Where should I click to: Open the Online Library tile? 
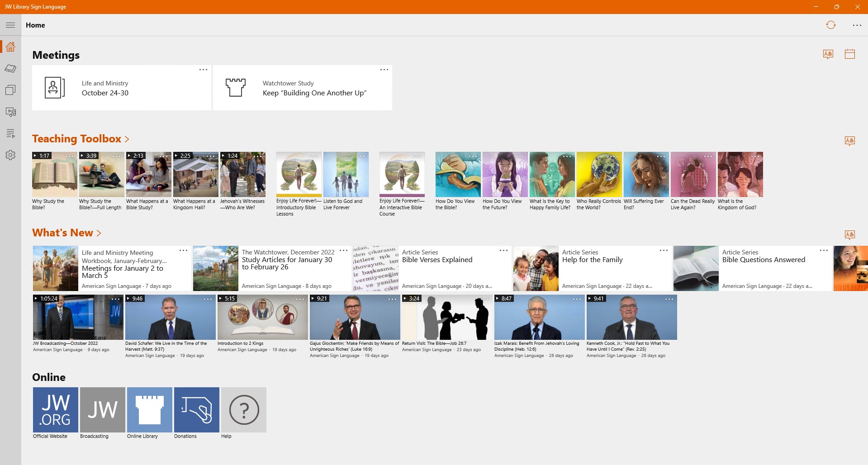click(x=150, y=410)
